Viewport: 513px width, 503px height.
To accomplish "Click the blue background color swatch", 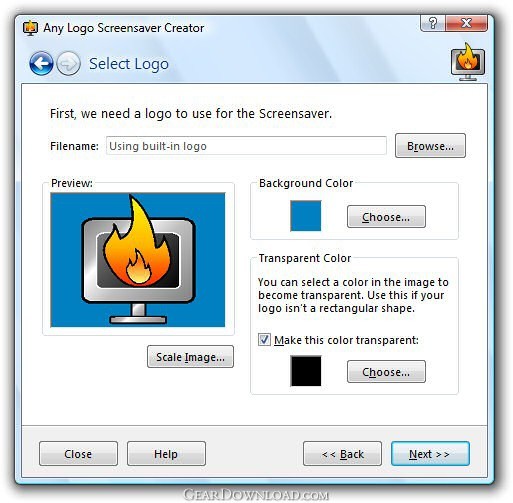I will point(306,216).
